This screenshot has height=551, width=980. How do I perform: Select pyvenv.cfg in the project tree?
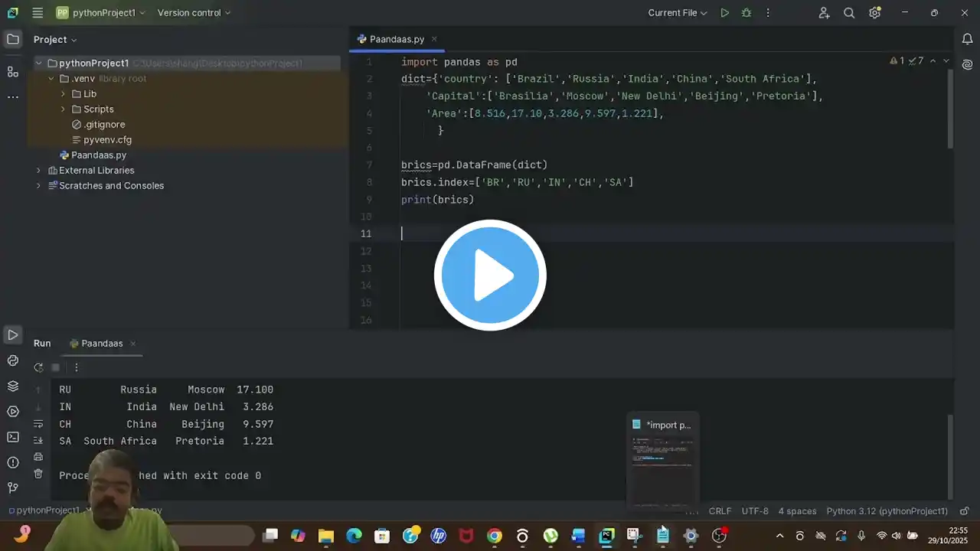coord(107,140)
